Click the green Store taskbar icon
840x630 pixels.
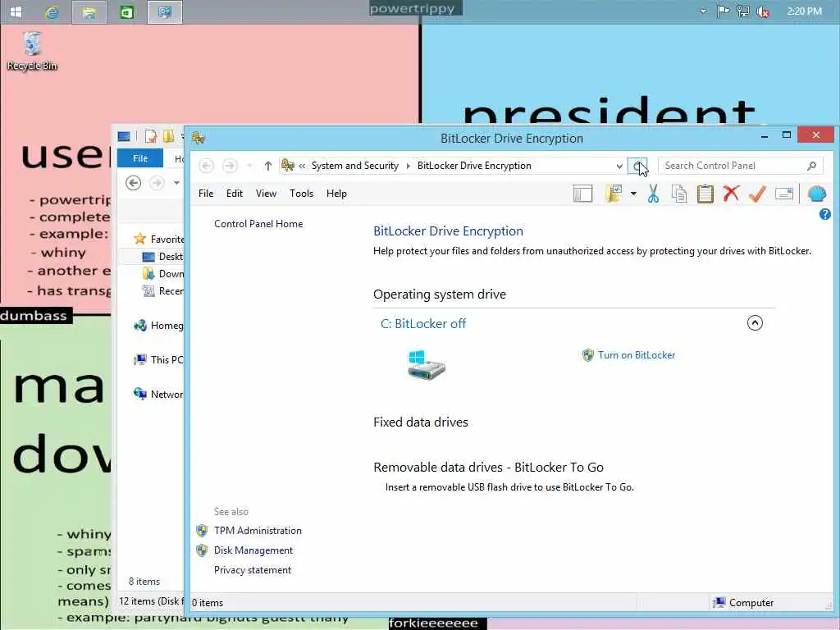pos(127,11)
